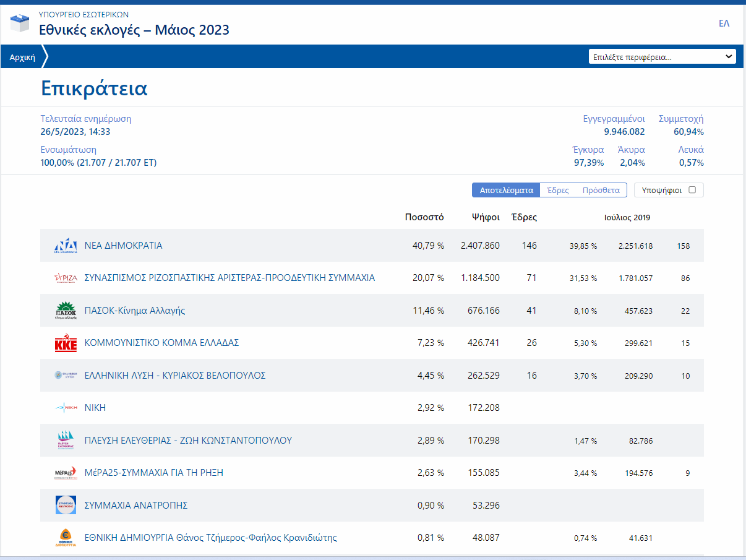Click the ΣΥΡΙΖΑ party logo

coord(66,278)
